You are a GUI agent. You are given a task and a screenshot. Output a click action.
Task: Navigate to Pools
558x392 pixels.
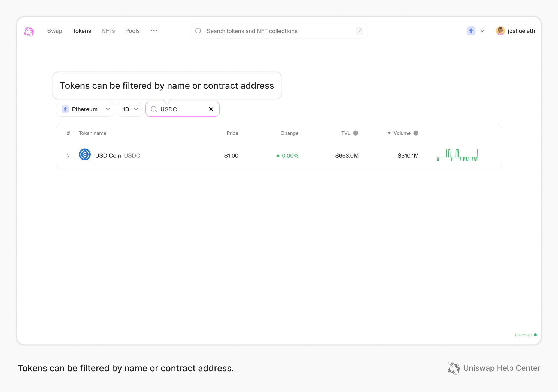coord(132,31)
